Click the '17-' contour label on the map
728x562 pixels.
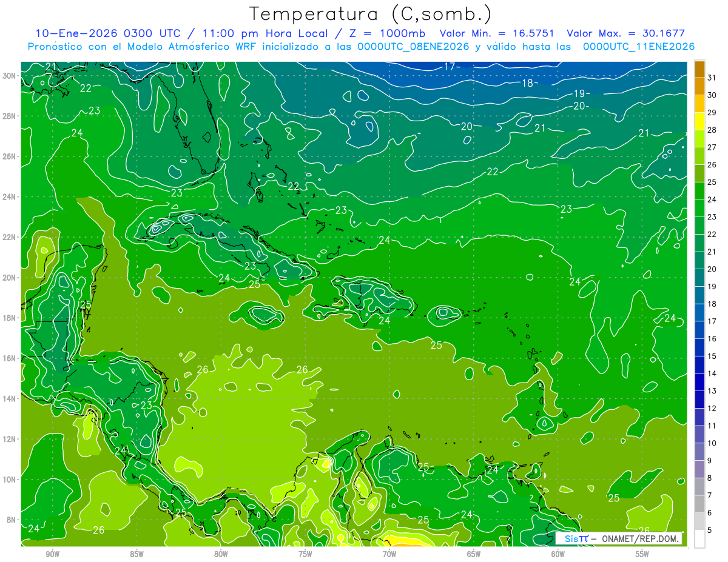(452, 66)
